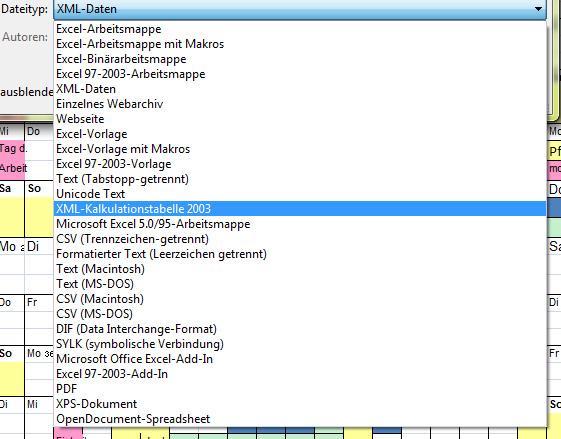The height and width of the screenshot is (439, 561).
Task: Select Excel-Binärarbeitsmappe from list
Action: coord(300,59)
